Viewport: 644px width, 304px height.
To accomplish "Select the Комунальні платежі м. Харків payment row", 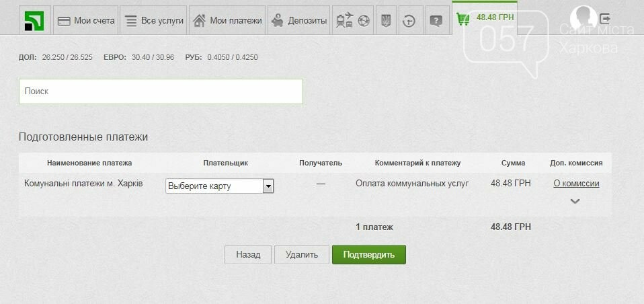I will [x=83, y=183].
